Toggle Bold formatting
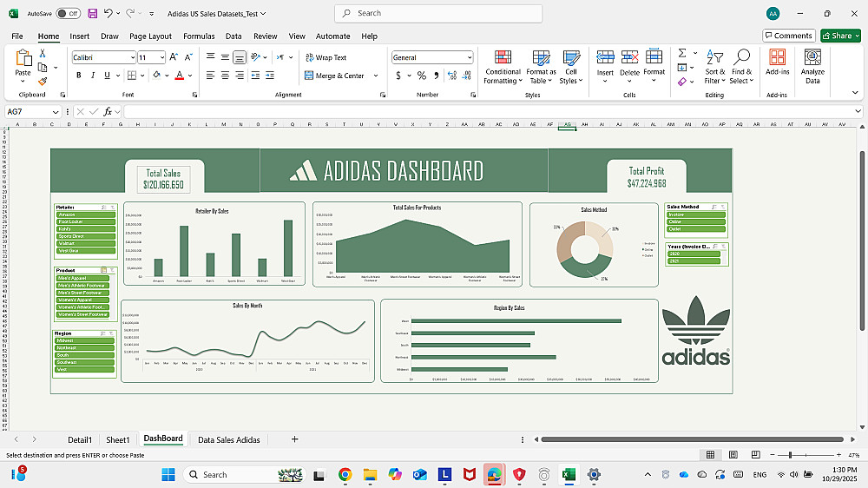Image resolution: width=868 pixels, height=488 pixels. tap(78, 76)
